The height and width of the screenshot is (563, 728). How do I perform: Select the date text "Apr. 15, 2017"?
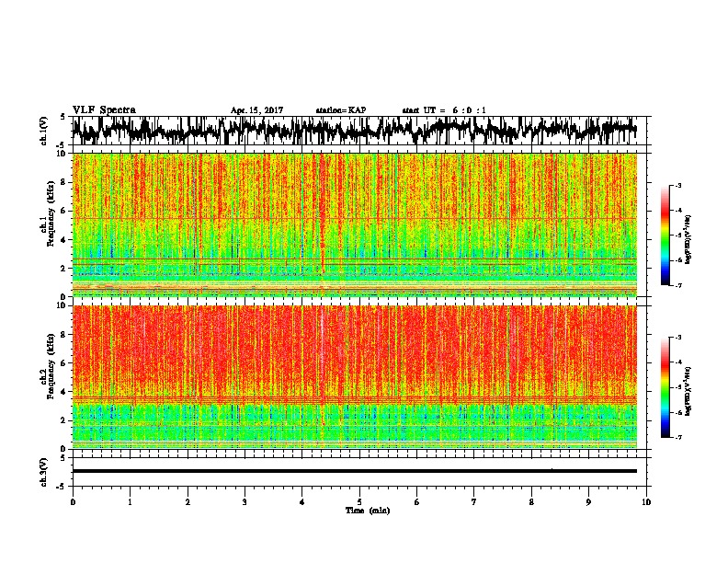(x=256, y=110)
